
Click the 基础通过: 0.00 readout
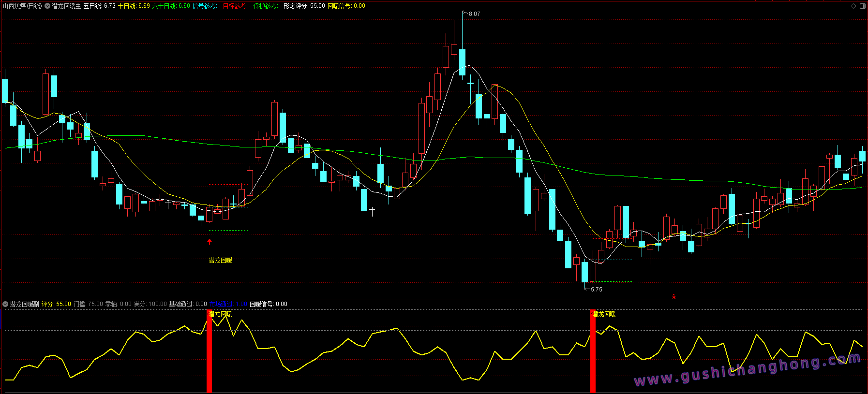click(x=188, y=304)
